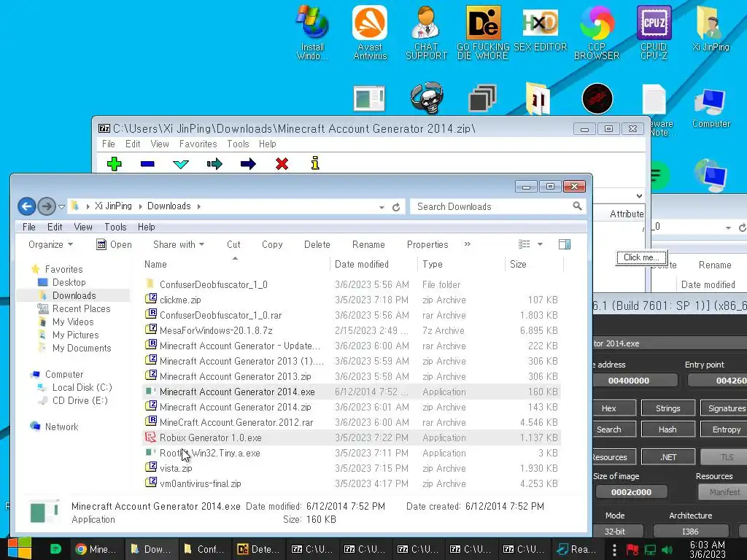Click the Search Downloads magnifier icon

(577, 206)
